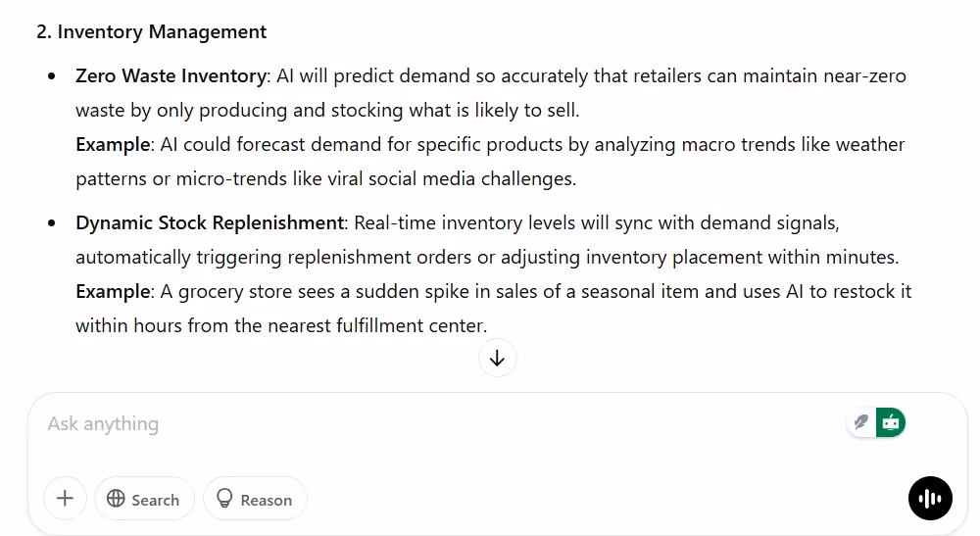This screenshot has width=980, height=536.
Task: Click the second bullet point marker
Action: [51, 223]
